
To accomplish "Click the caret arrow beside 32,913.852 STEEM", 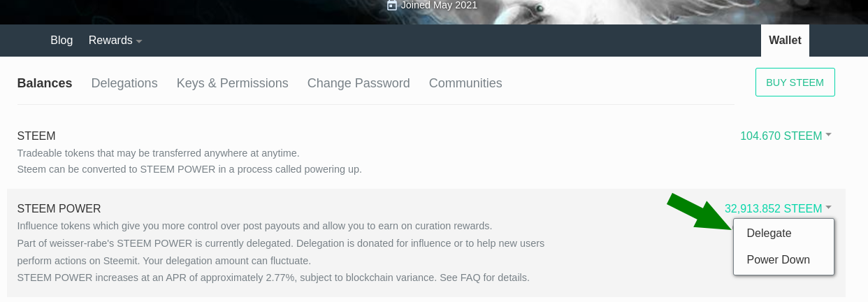I will (x=828, y=207).
